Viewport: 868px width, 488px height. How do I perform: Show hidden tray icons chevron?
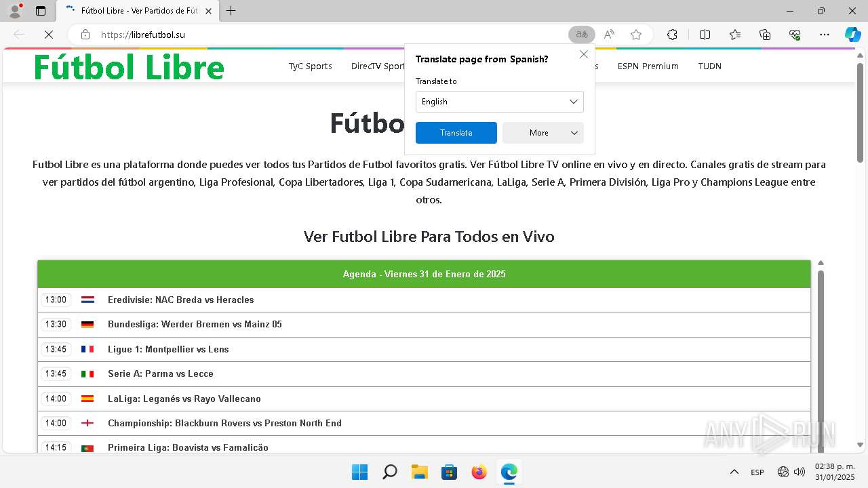pyautogui.click(x=734, y=472)
